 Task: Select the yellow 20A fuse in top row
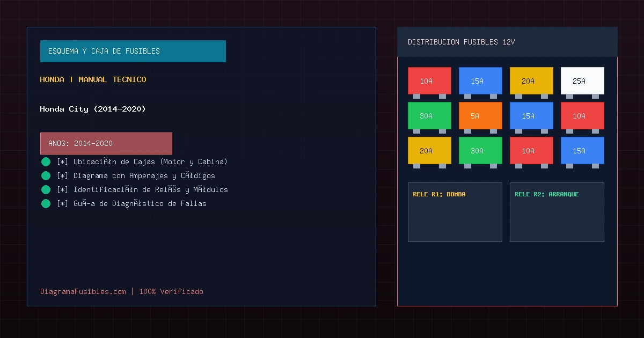(531, 81)
